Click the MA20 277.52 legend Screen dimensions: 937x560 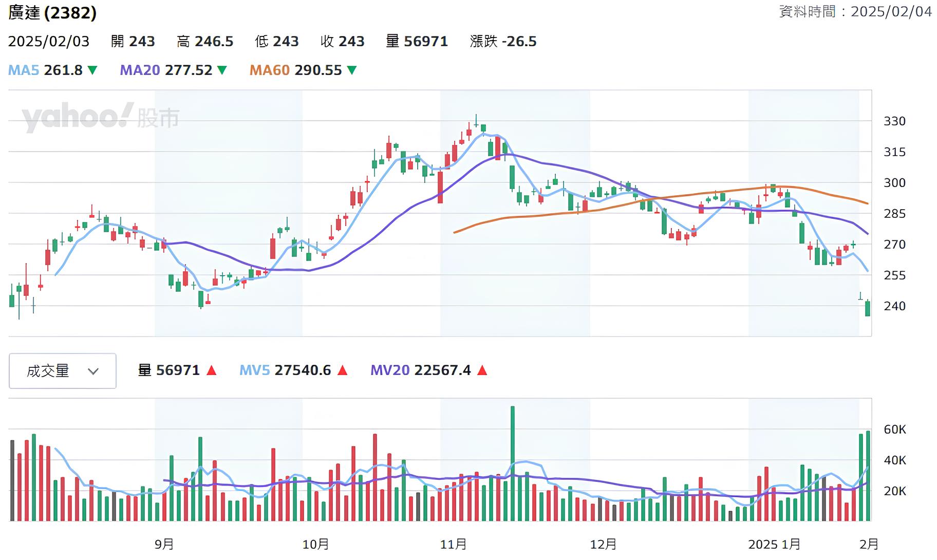pyautogui.click(x=166, y=70)
